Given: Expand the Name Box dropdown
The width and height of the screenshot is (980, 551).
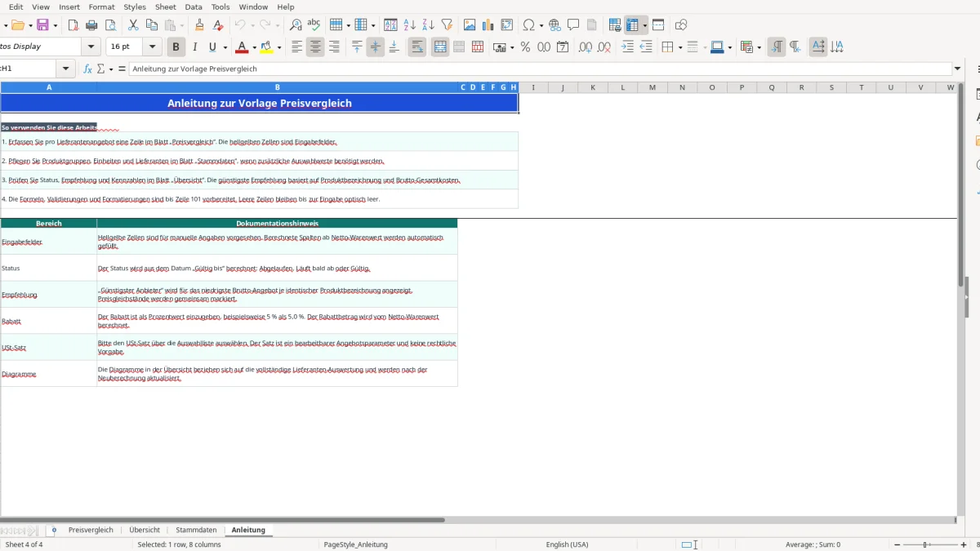Looking at the screenshot, I should pyautogui.click(x=66, y=69).
